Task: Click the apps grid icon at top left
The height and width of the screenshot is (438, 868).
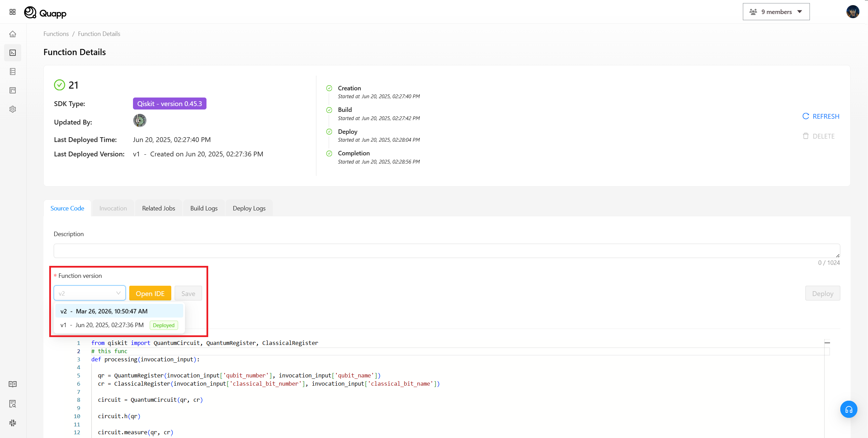Action: [13, 12]
